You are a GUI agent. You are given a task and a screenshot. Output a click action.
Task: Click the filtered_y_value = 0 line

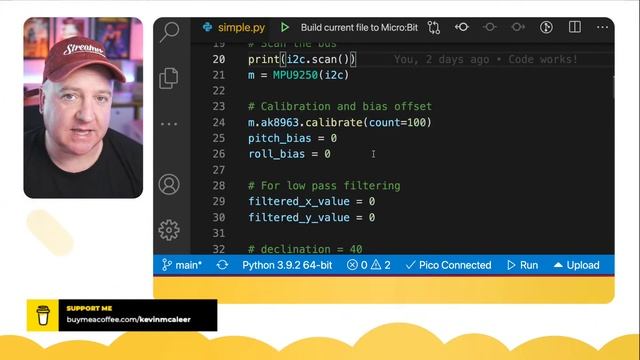[311, 217]
